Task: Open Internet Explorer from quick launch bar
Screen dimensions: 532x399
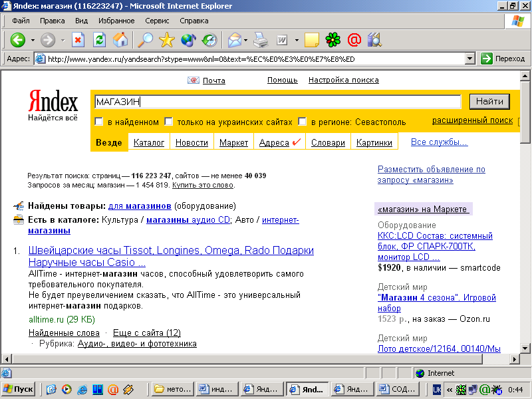Action: point(82,389)
